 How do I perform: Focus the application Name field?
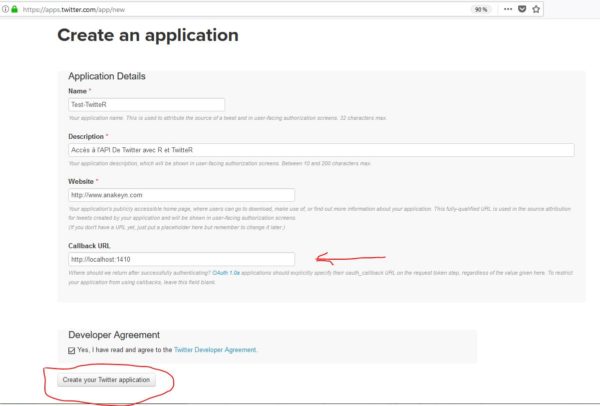(147, 104)
